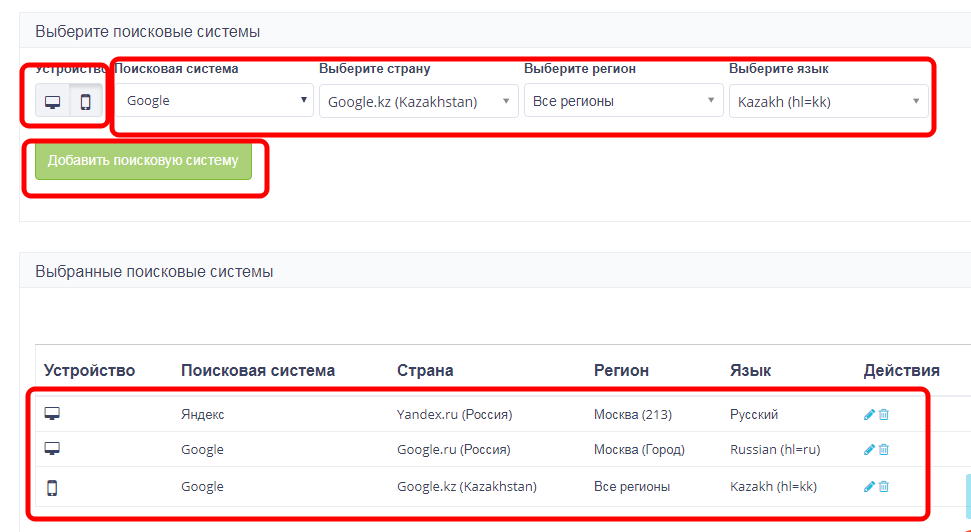The height and width of the screenshot is (532, 971).
Task: Expand the Google.kz (Kazakhstan) country dropdown
Action: (420, 101)
